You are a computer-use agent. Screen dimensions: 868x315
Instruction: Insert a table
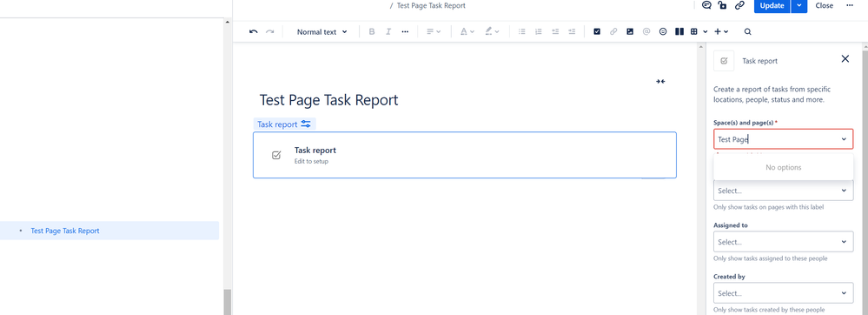pos(693,31)
